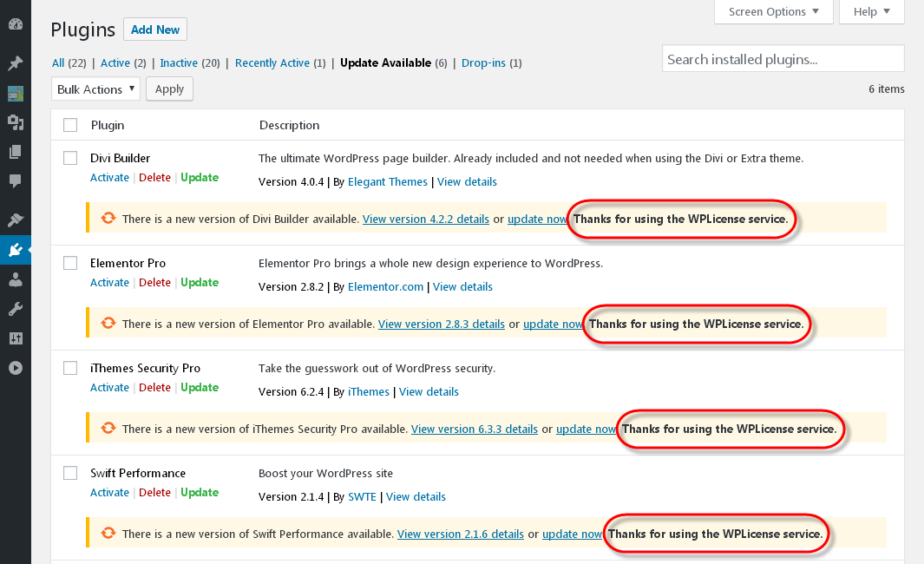Screen dimensions: 924x564
Task: Check the Elementor Pro checkbox
Action: tap(70, 263)
